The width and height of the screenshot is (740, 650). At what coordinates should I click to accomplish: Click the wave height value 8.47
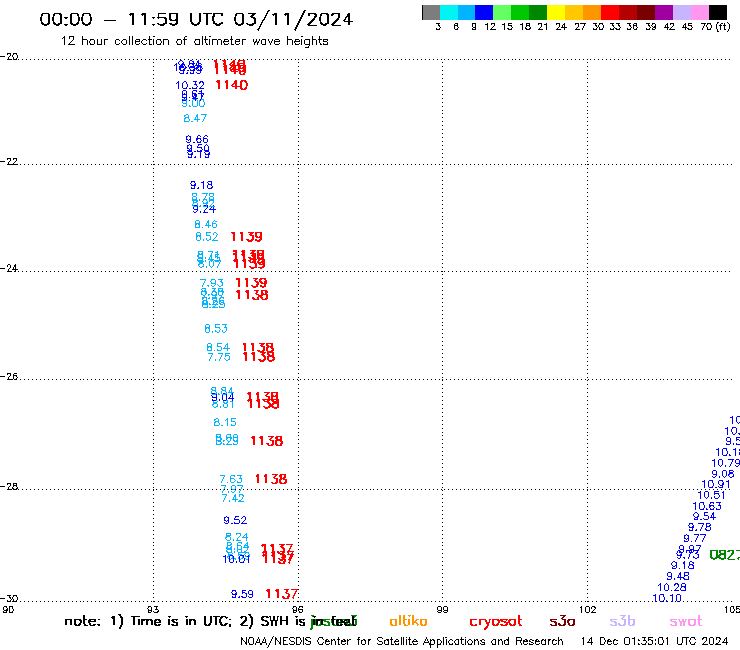click(x=195, y=118)
